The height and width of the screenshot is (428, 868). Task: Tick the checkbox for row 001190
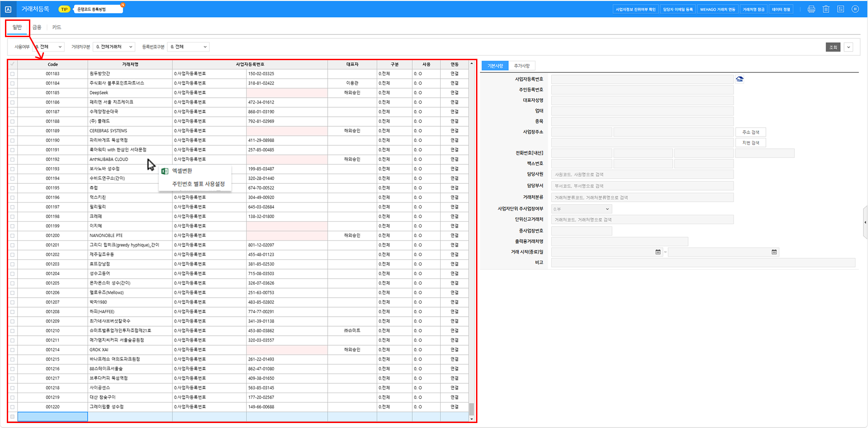coord(12,140)
